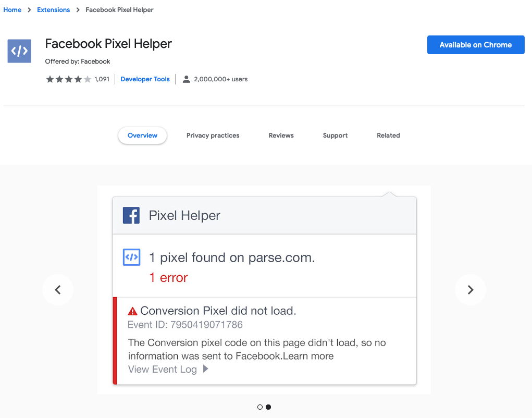Select the second carousel dot indicator
This screenshot has height=418, width=532.
(268, 407)
